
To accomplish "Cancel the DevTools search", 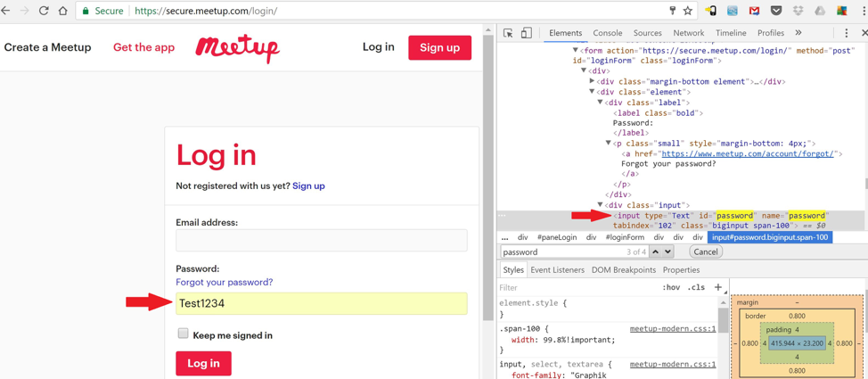I will click(705, 251).
